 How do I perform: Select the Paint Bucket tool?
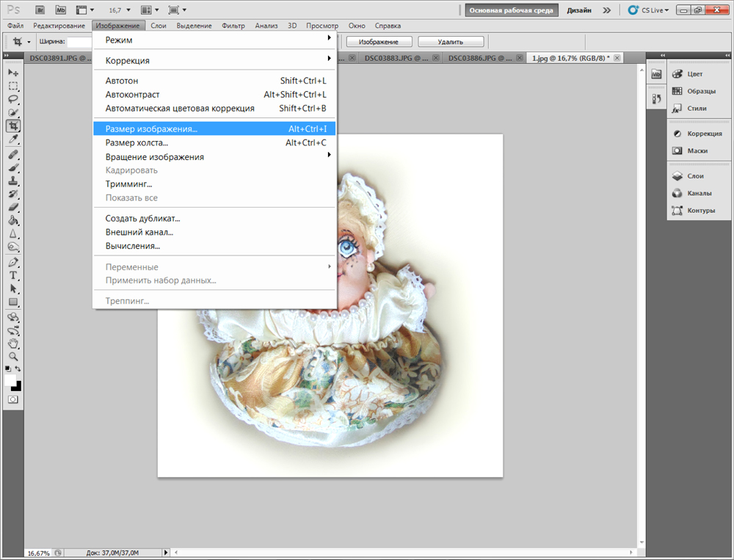click(x=13, y=220)
